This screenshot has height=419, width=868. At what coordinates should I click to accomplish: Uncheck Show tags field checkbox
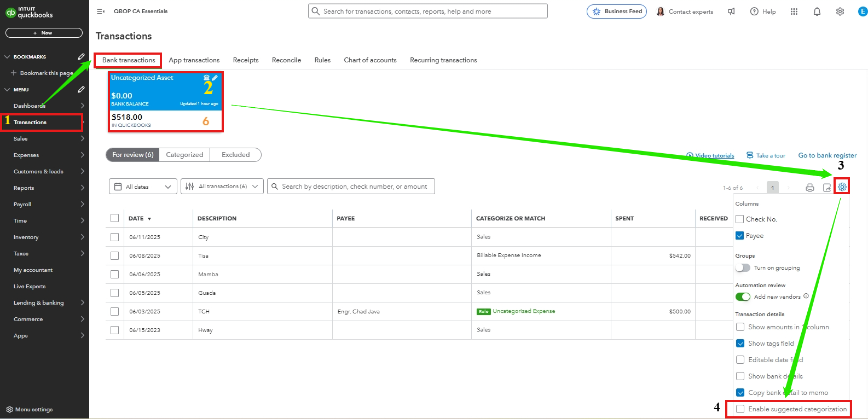[740, 344]
